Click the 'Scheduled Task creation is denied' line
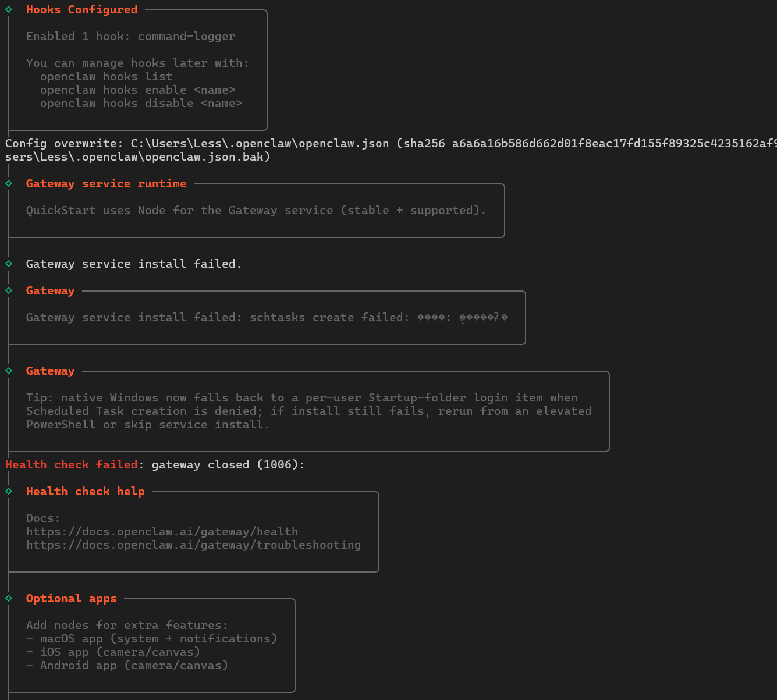The image size is (777, 700). pos(309,411)
